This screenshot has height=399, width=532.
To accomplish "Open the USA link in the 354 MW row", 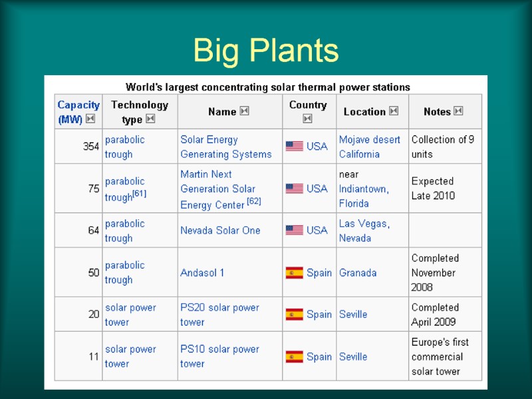I will [317, 146].
